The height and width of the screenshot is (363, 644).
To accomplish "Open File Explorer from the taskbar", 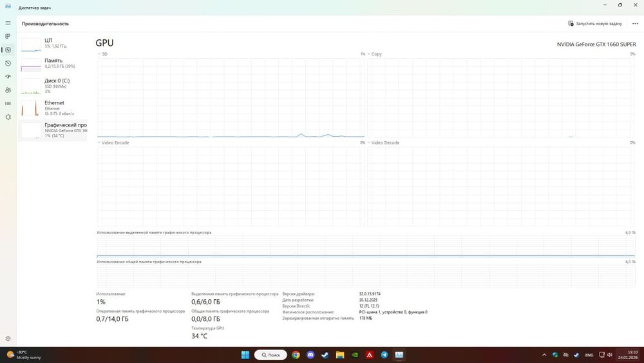I will click(339, 355).
